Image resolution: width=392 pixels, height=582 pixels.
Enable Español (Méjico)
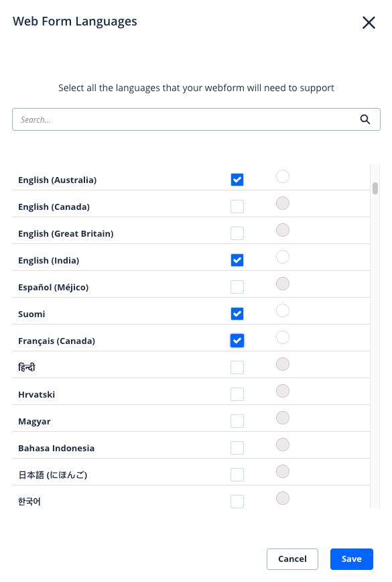pyautogui.click(x=237, y=286)
